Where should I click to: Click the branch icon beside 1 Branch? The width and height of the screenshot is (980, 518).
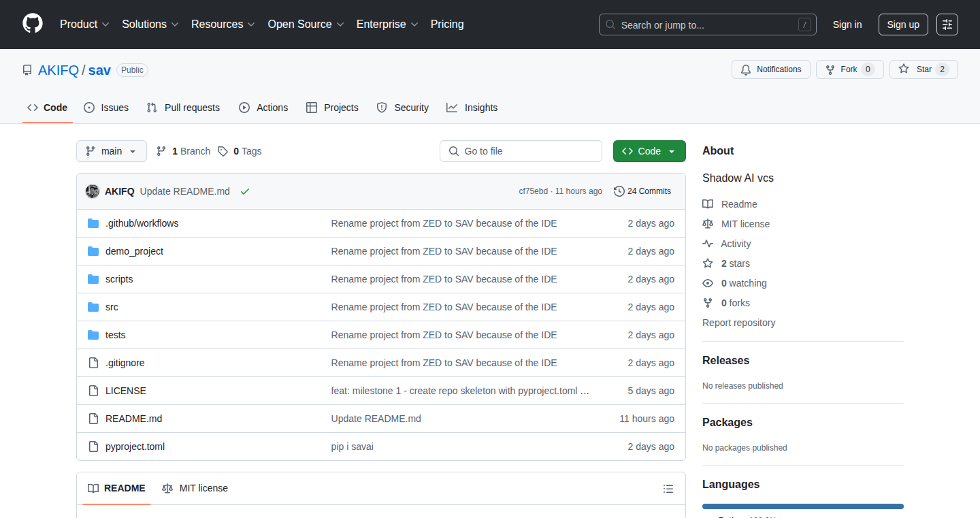click(x=161, y=151)
